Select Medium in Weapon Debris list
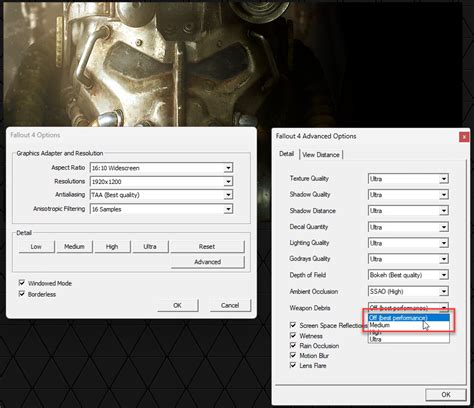 (409, 325)
